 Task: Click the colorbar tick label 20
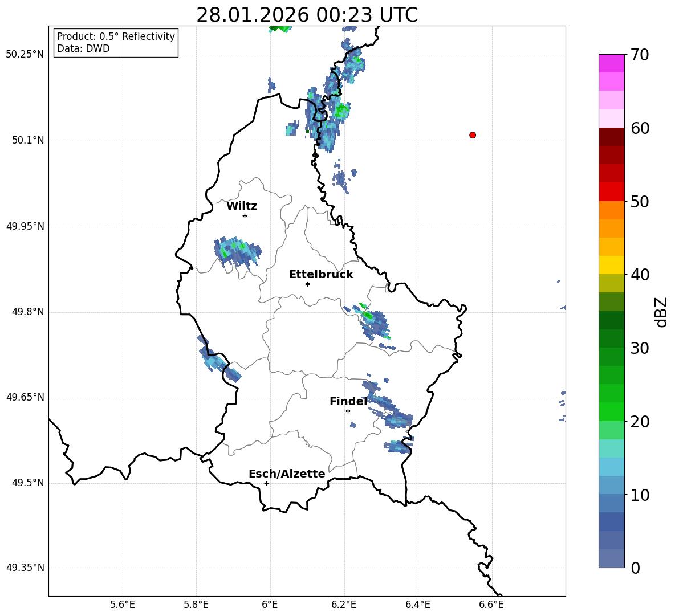click(639, 422)
